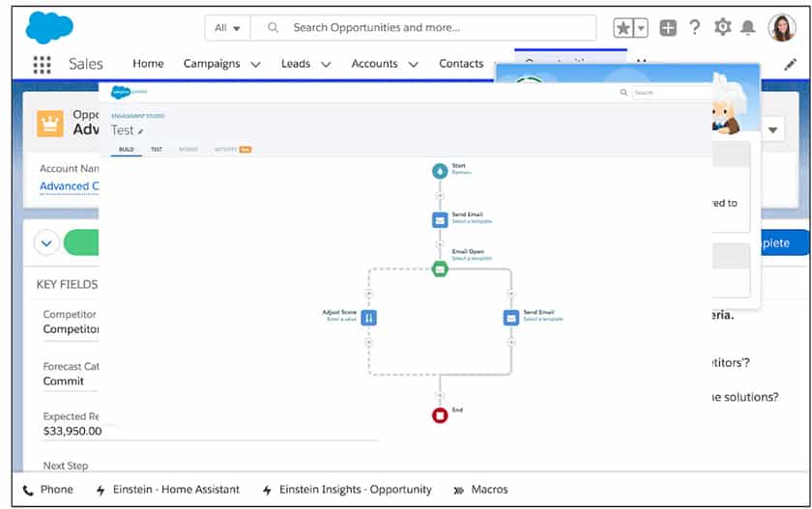Click the $33,950.00 expected revenue value
The image size is (812, 509).
pyautogui.click(x=72, y=431)
